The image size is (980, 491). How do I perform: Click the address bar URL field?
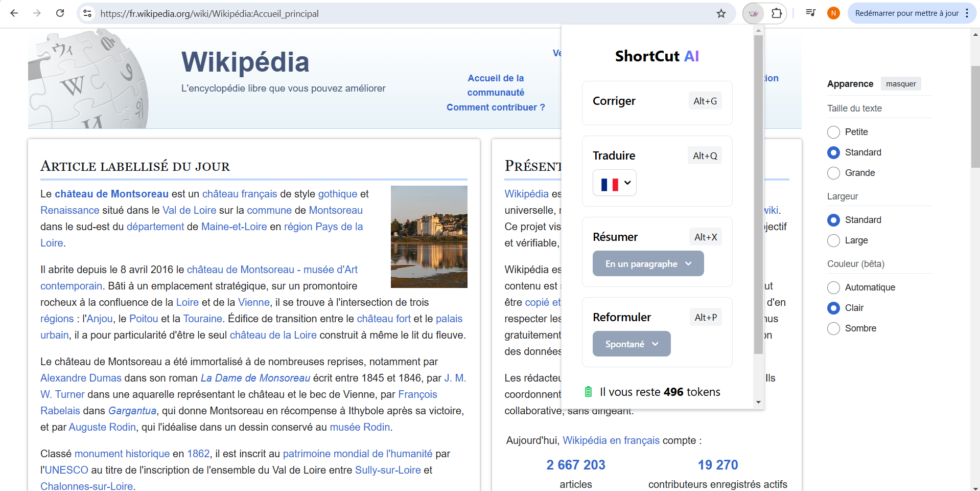[406, 13]
